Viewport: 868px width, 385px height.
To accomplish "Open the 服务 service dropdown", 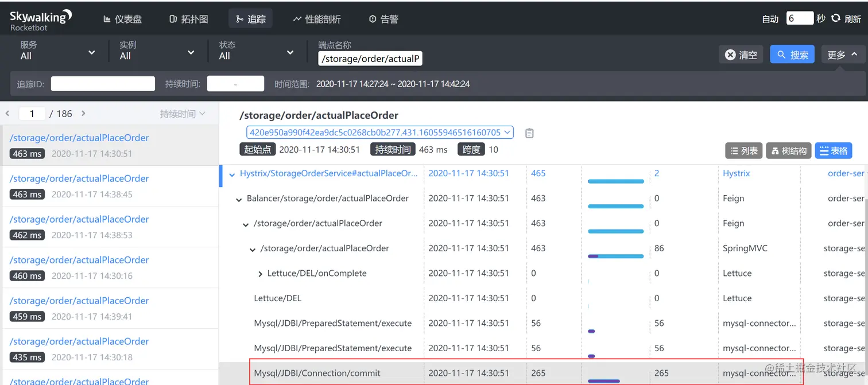I will (x=57, y=50).
